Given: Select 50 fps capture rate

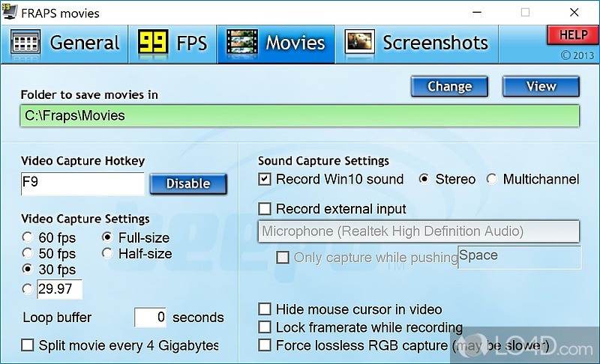Looking at the screenshot, I should point(49,254).
